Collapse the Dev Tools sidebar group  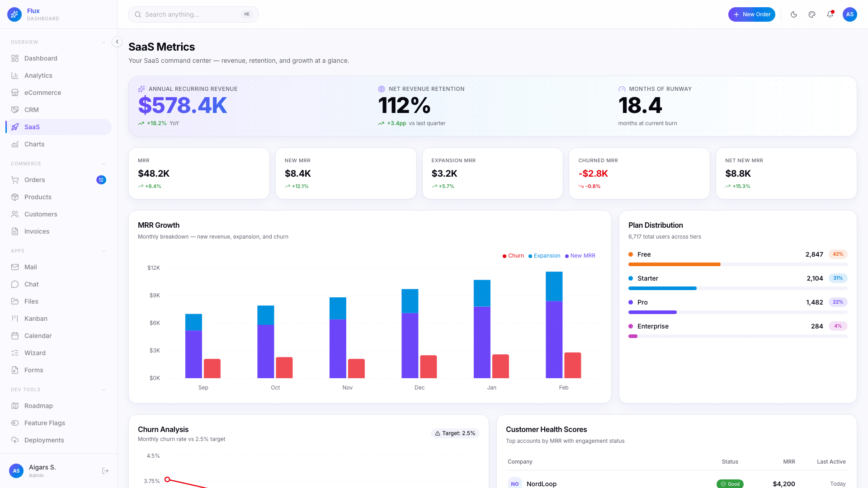coord(104,389)
